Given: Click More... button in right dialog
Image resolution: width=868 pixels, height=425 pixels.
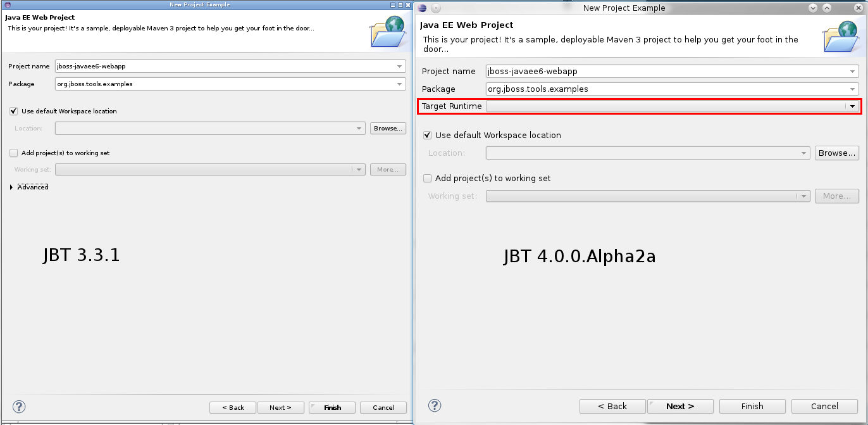Looking at the screenshot, I should [x=837, y=196].
